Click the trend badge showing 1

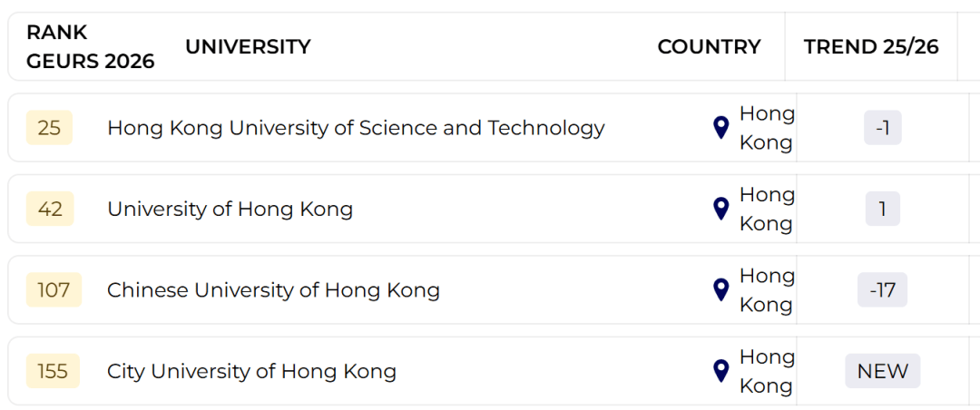(882, 210)
